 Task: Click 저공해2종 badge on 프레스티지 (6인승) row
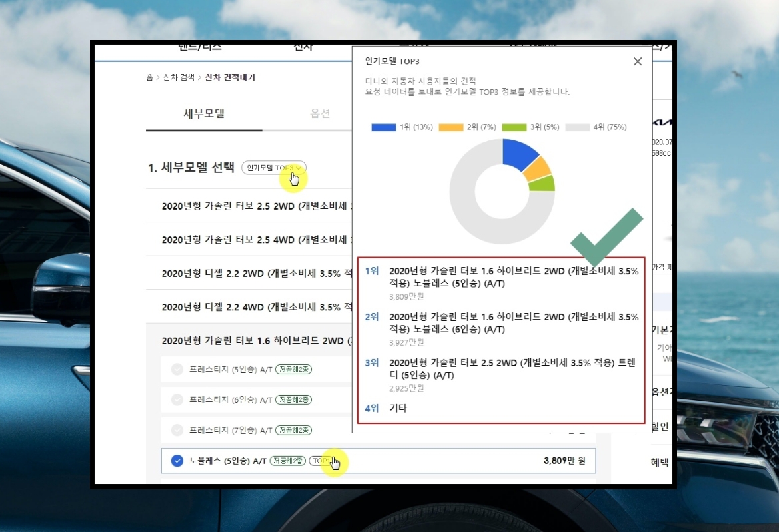[294, 400]
